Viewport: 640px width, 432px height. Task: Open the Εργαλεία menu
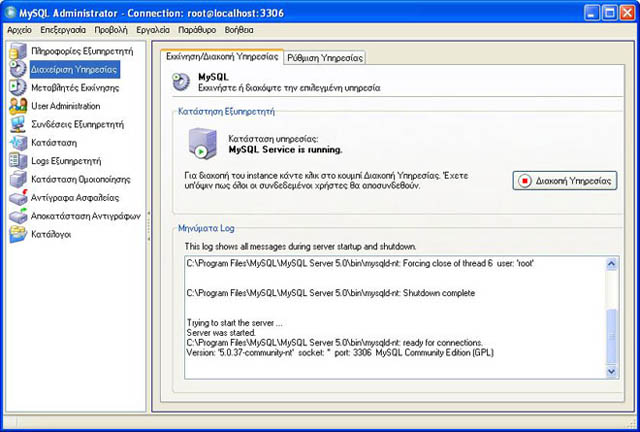[x=153, y=30]
